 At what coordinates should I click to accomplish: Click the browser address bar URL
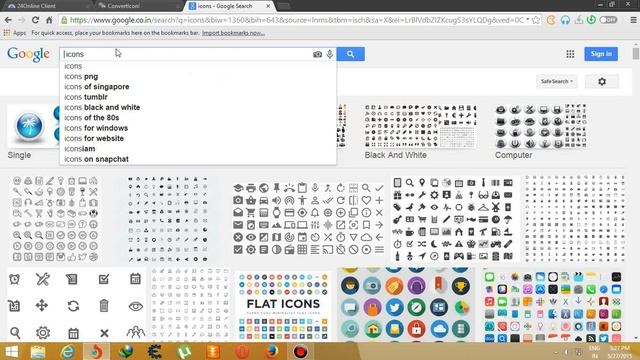(296, 20)
